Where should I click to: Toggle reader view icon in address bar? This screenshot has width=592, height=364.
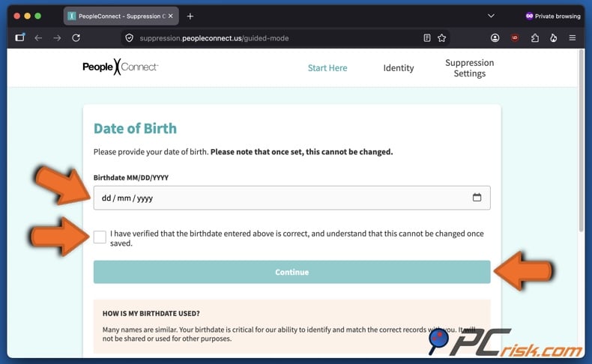(426, 38)
